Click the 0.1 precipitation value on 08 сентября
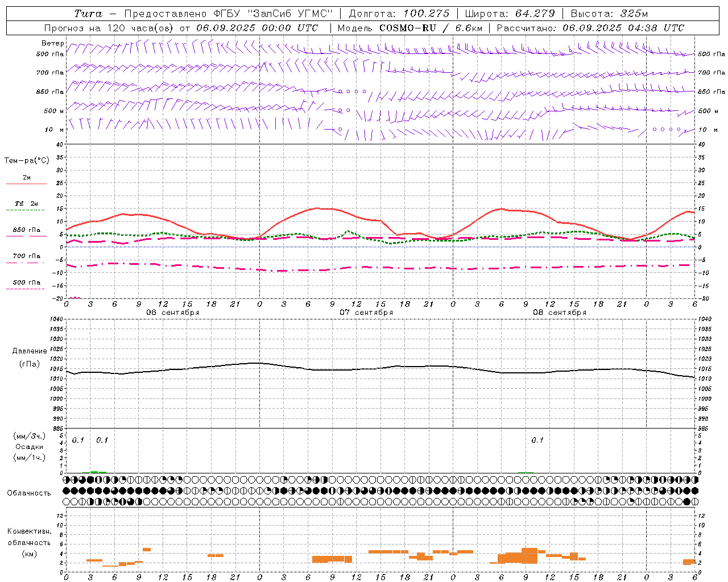This screenshot has height=582, width=728. (x=537, y=440)
